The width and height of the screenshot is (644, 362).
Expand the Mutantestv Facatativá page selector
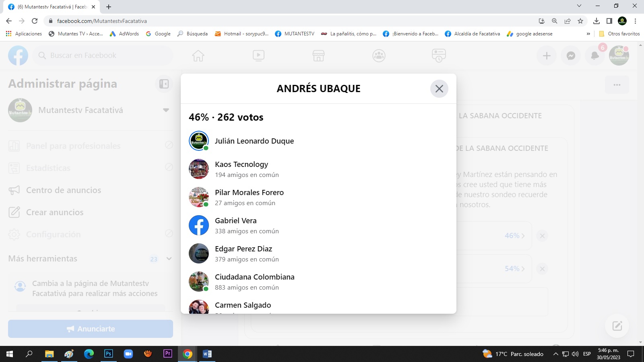166,110
